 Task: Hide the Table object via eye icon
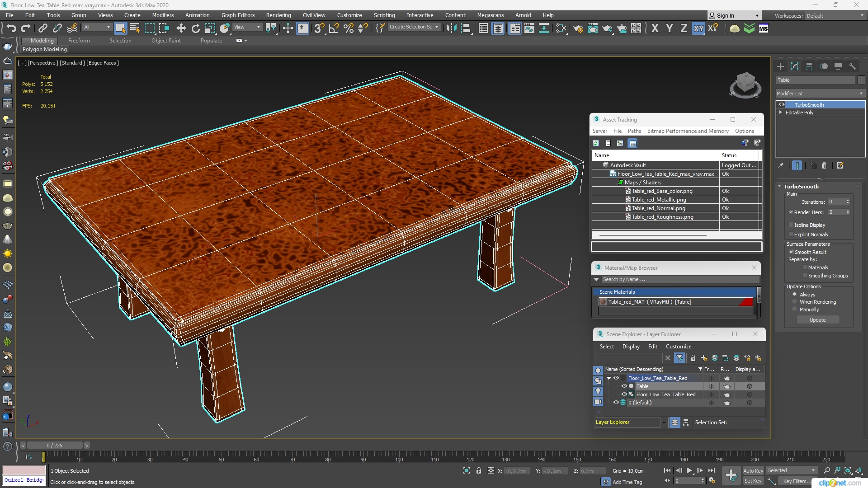[624, 386]
